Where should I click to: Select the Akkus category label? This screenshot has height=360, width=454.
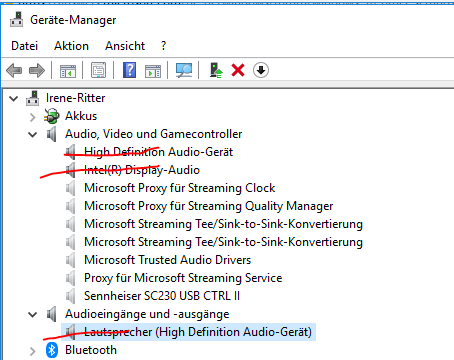(x=81, y=116)
